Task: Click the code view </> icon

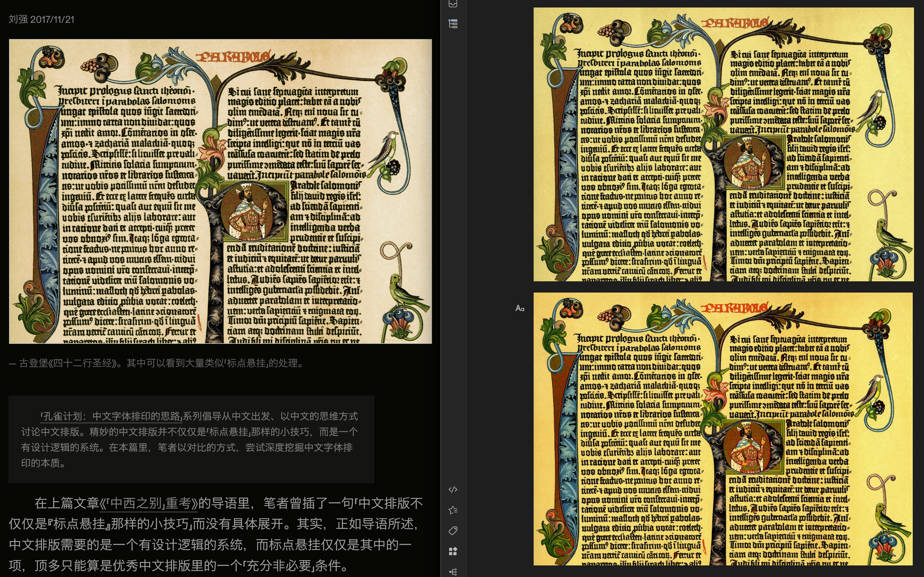Action: 453,489
